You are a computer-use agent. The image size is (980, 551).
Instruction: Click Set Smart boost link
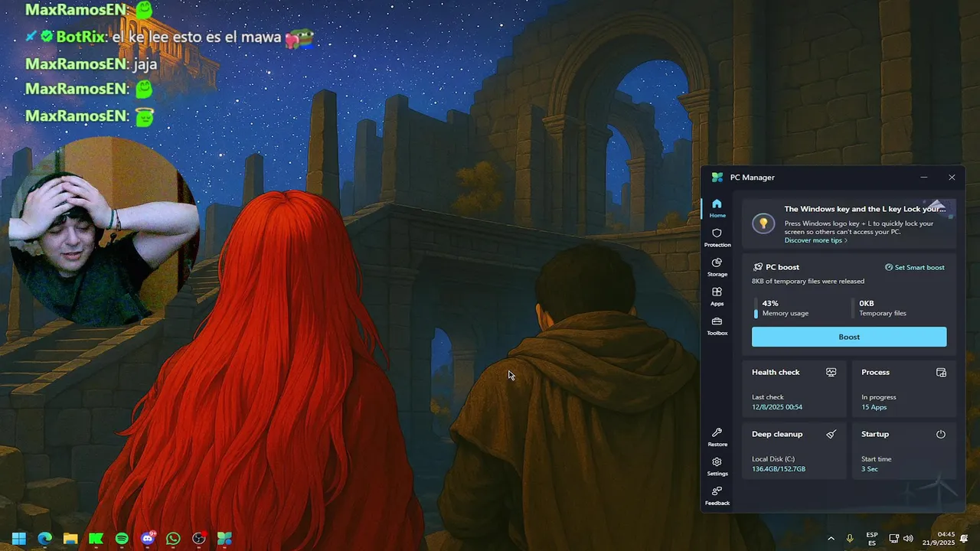(x=915, y=267)
